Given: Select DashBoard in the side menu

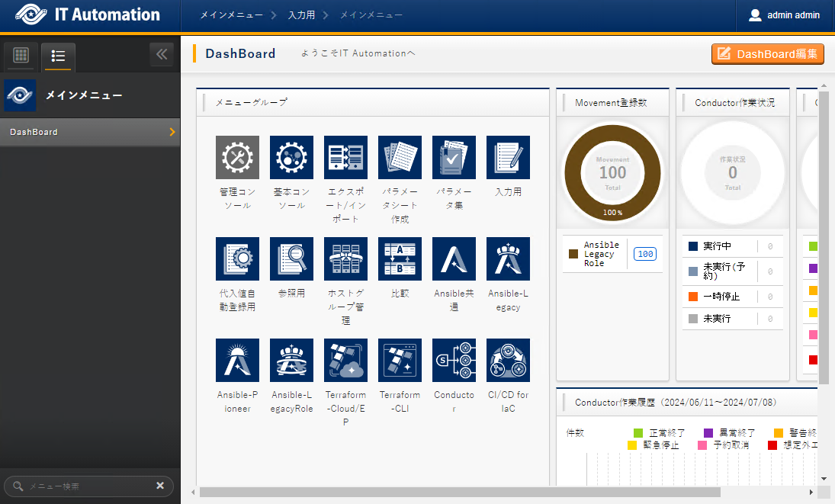Looking at the screenshot, I should [90, 132].
